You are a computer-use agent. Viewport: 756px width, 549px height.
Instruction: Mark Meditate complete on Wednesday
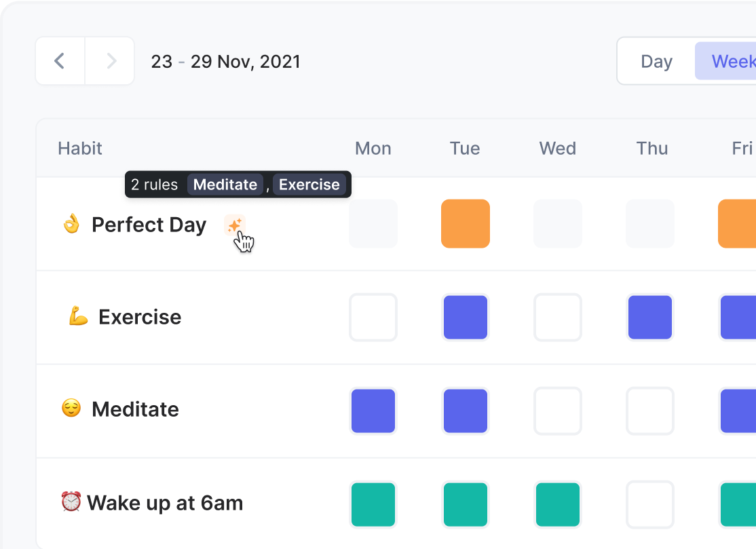coord(557,410)
